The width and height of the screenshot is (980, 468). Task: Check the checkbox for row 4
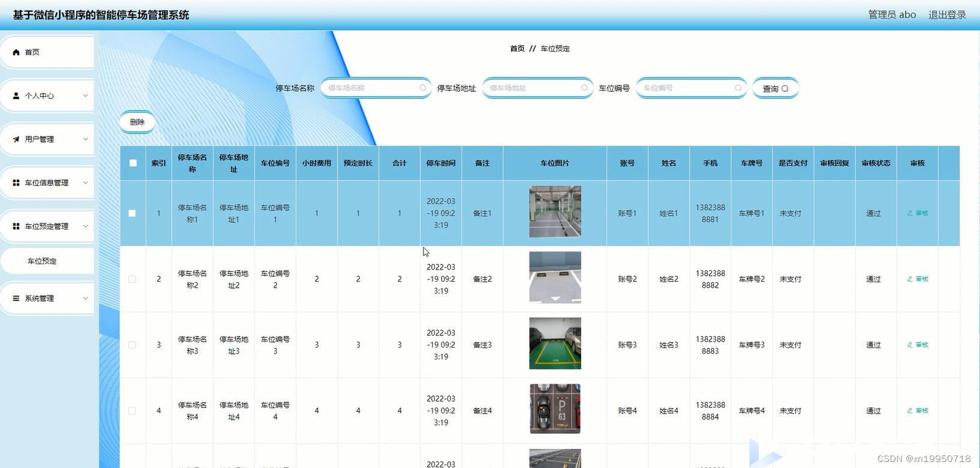point(132,411)
